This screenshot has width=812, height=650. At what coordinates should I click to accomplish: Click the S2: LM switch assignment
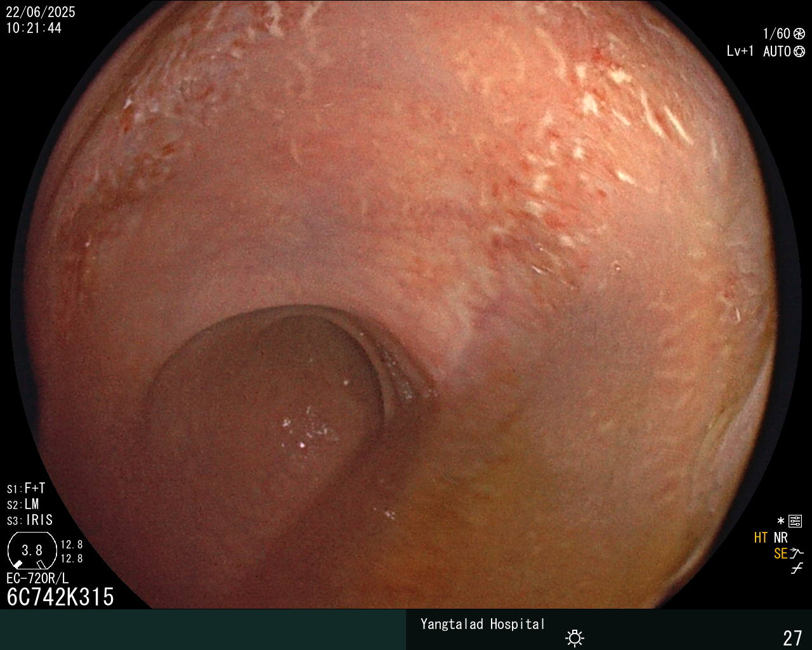[x=23, y=505]
